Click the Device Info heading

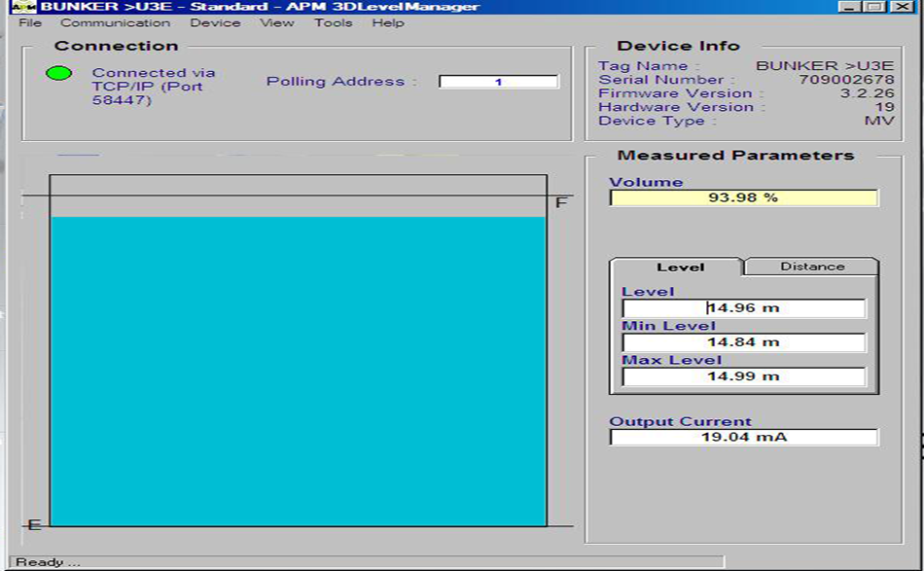click(678, 46)
